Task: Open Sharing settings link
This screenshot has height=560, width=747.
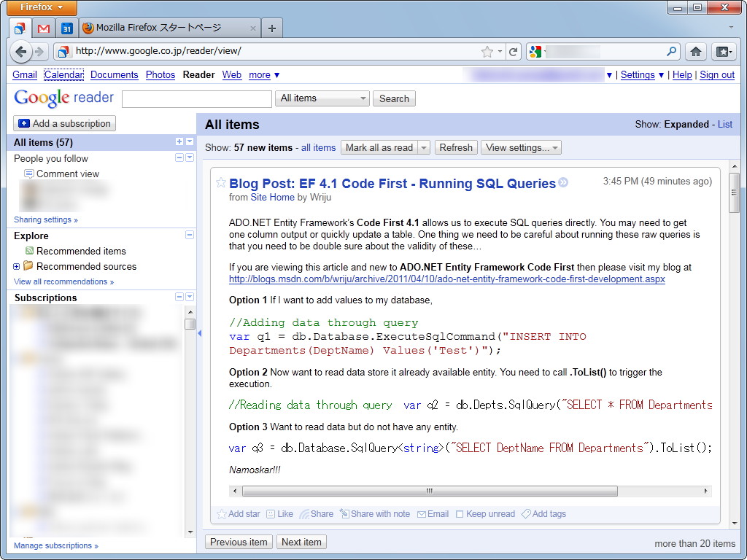Action: coord(46,219)
